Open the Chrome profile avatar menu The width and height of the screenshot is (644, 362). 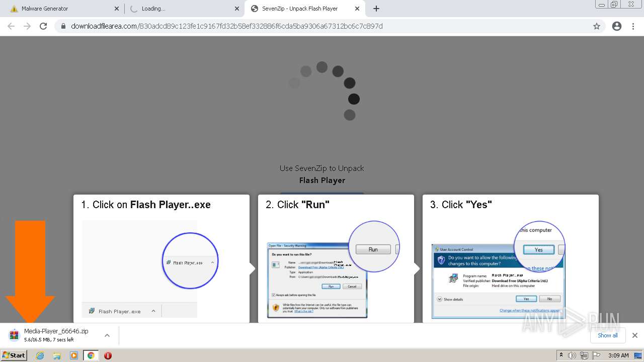pos(617,26)
